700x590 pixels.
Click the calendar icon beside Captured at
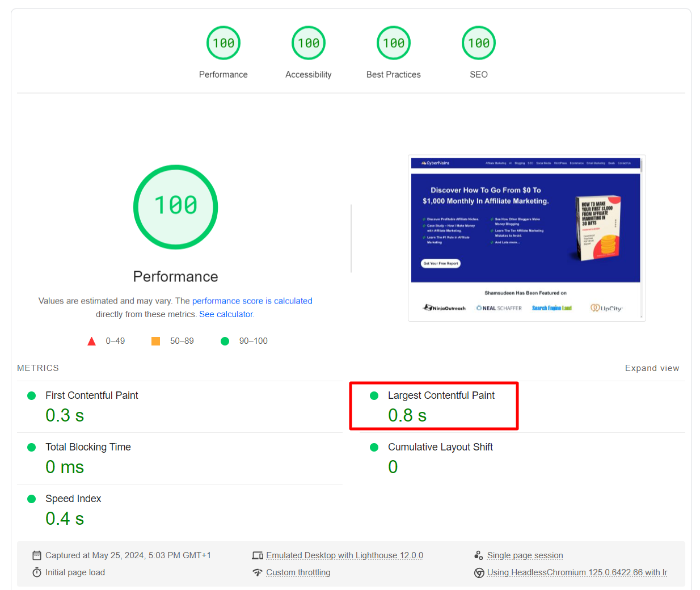(x=37, y=555)
